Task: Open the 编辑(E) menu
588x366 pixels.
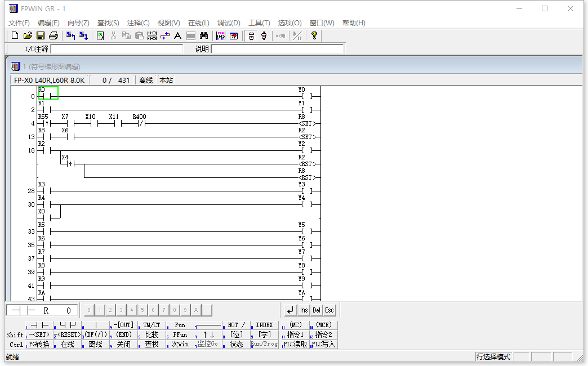Action: coord(48,23)
